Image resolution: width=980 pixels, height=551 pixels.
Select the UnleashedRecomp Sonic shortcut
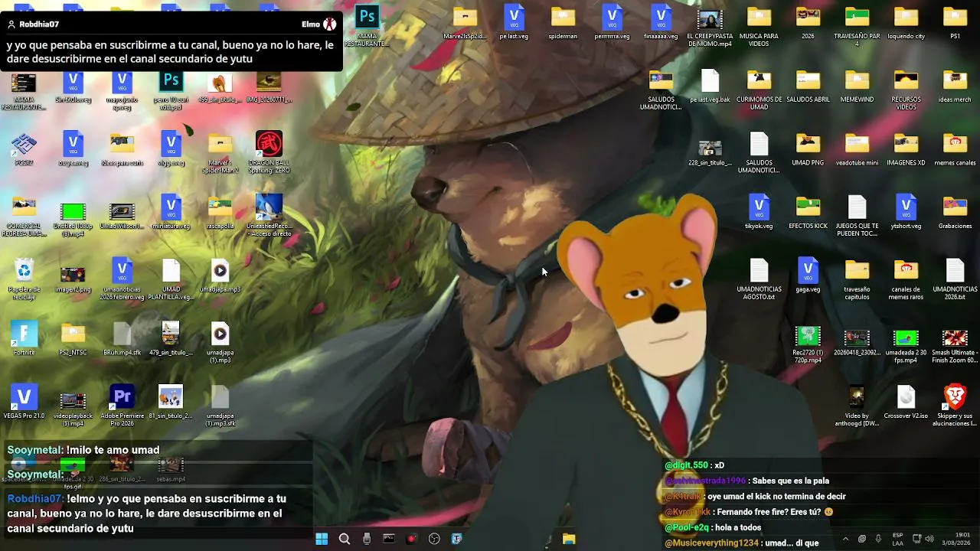pyautogui.click(x=269, y=215)
